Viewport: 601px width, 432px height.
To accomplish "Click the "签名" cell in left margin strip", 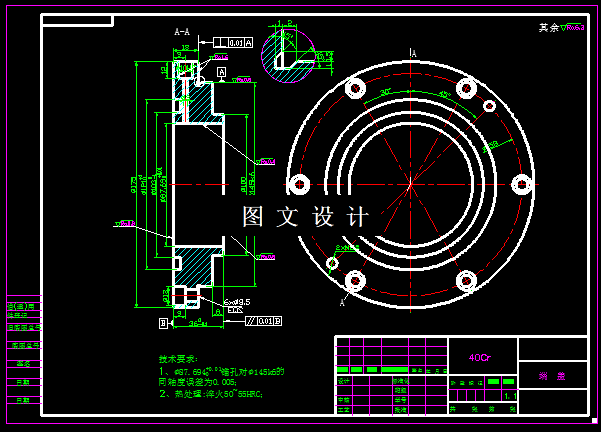I will pos(24,364).
